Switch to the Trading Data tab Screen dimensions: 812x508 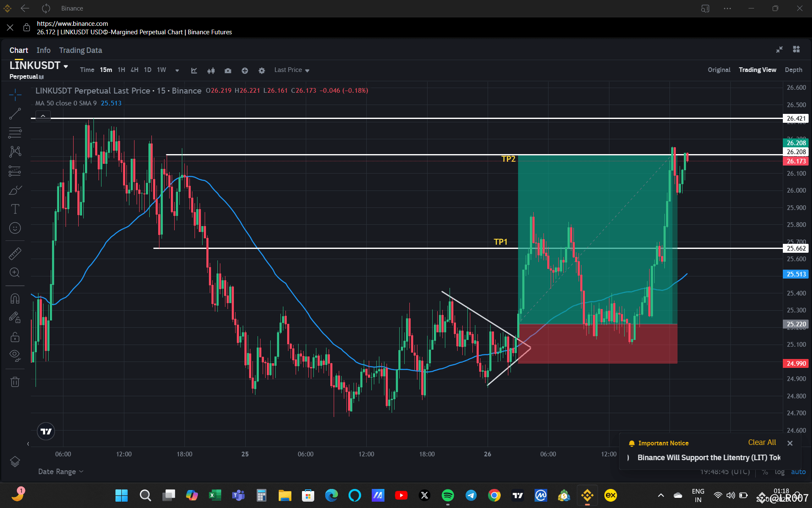tap(80, 50)
